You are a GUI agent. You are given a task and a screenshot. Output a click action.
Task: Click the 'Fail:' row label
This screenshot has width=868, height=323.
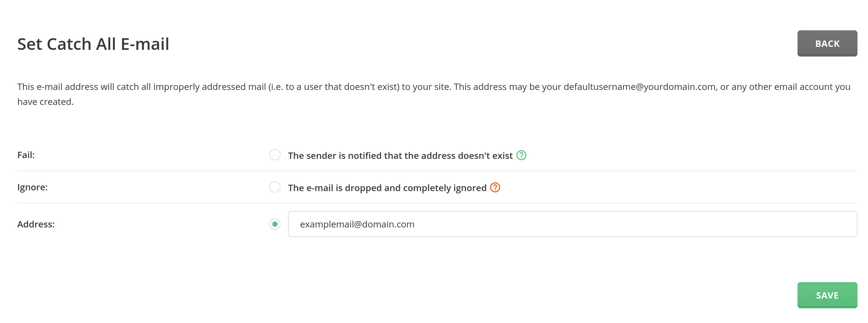pos(26,155)
